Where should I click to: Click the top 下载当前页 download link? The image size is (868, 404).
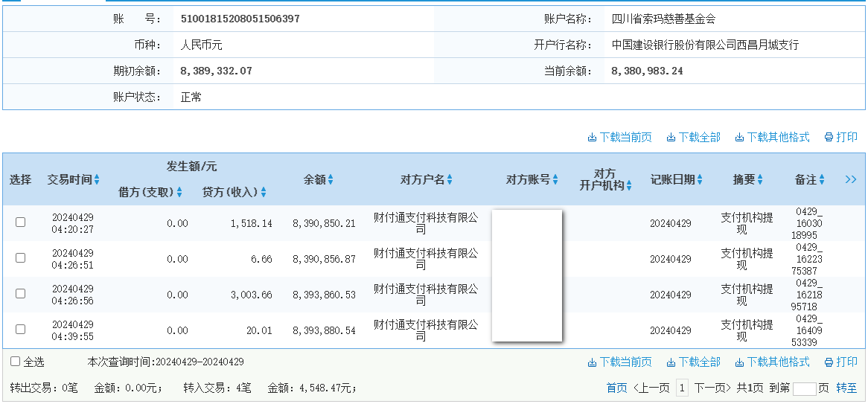tap(620, 137)
